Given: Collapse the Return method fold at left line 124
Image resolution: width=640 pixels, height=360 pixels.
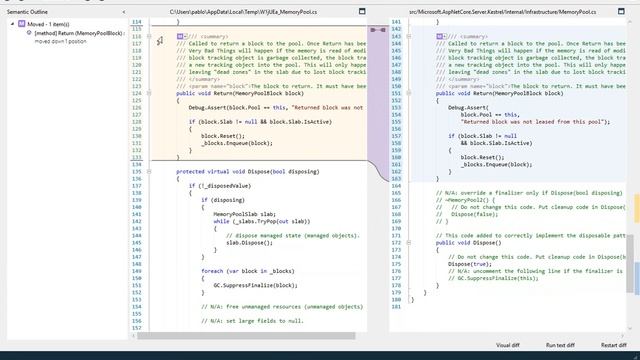Looking at the screenshot, I should tap(149, 93).
